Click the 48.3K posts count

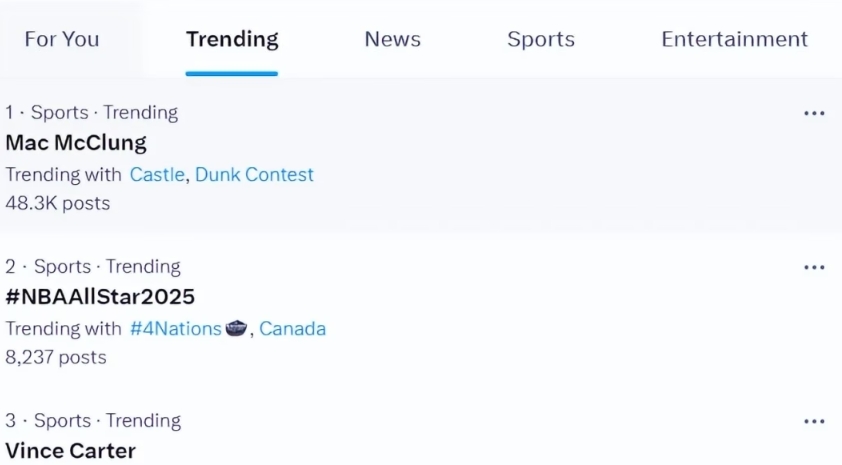coord(58,203)
